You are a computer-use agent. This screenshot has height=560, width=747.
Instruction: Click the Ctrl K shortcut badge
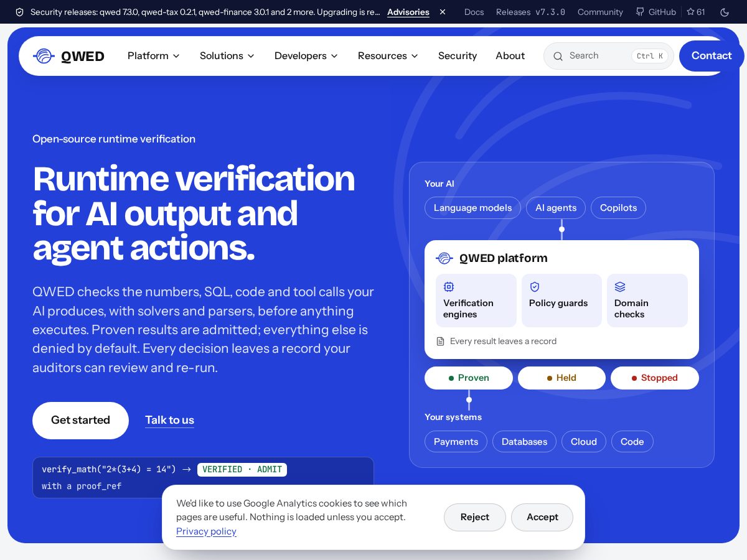[x=650, y=56]
